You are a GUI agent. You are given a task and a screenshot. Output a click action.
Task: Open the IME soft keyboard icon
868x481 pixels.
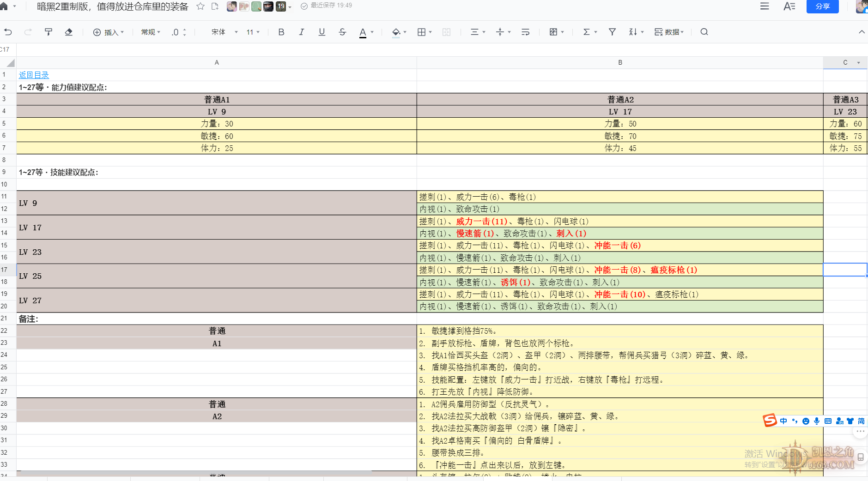tap(828, 421)
